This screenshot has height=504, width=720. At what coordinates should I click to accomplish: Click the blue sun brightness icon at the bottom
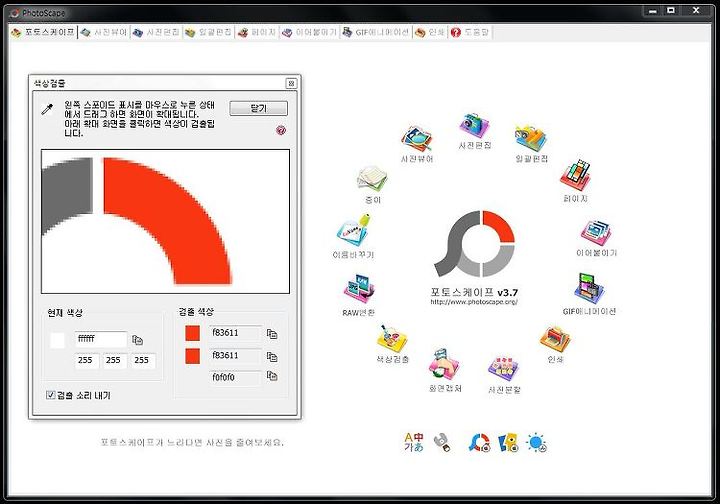[536, 442]
